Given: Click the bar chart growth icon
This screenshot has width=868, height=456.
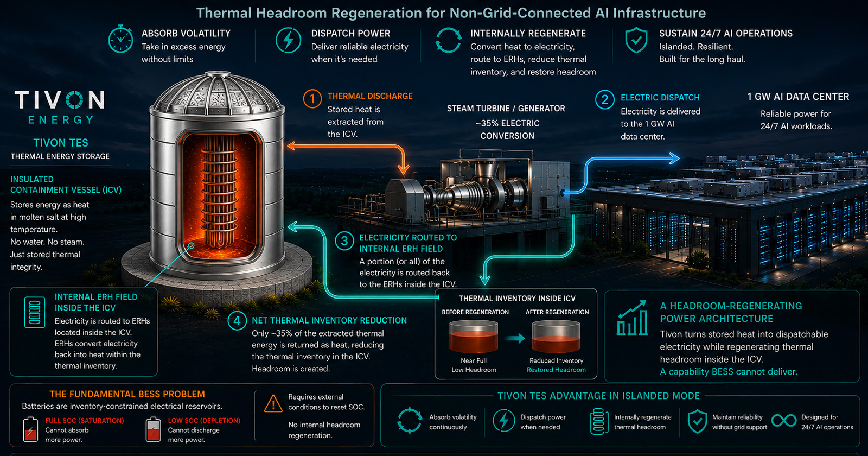Looking at the screenshot, I should [x=633, y=318].
